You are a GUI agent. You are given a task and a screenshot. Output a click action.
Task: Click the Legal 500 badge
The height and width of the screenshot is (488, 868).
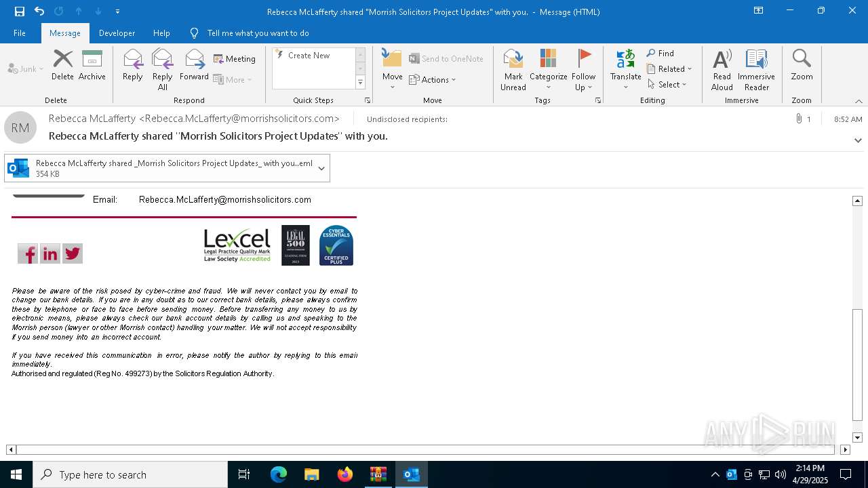[x=296, y=245]
